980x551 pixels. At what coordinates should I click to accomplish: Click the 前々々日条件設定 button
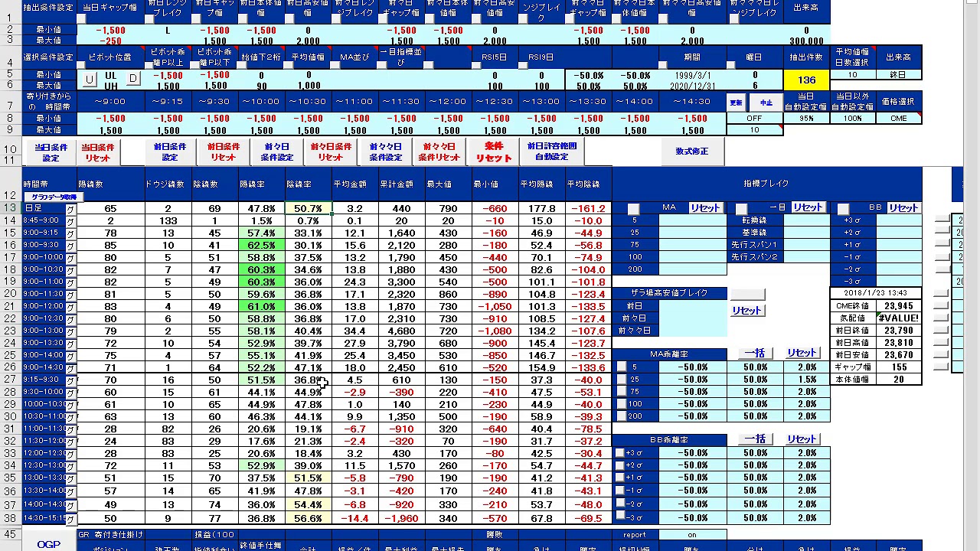point(385,152)
